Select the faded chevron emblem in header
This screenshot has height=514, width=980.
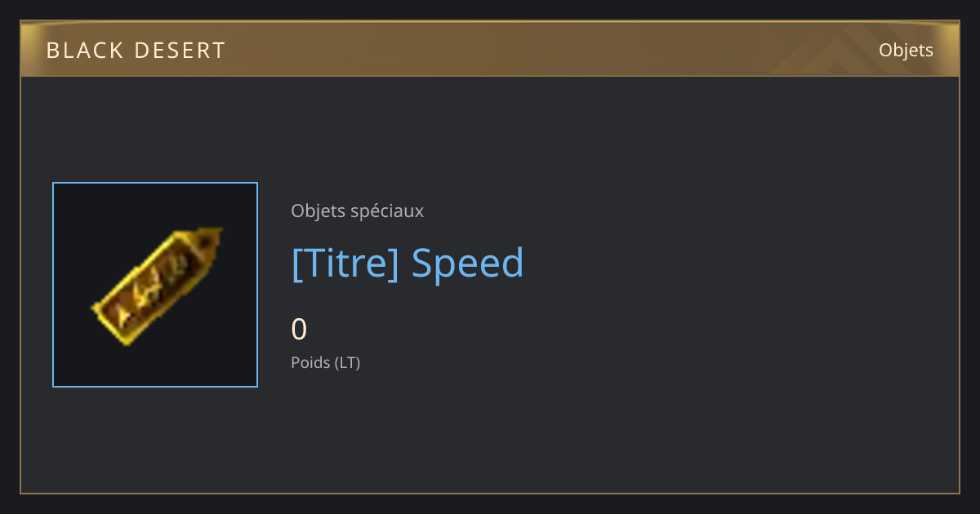[849, 51]
